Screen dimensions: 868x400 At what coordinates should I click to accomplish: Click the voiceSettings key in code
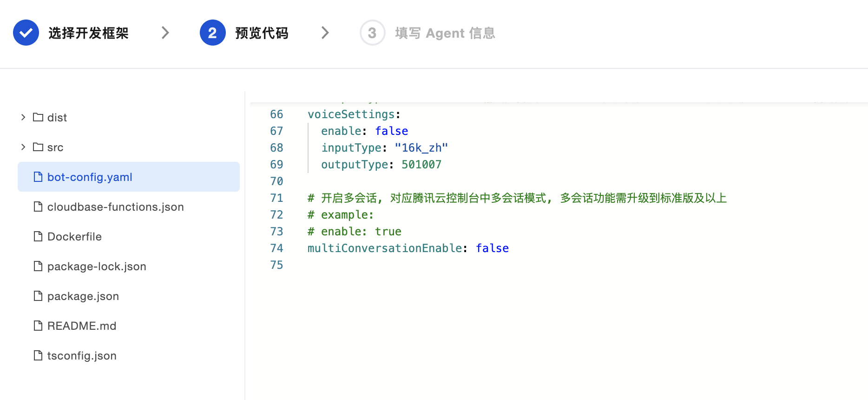pyautogui.click(x=351, y=114)
